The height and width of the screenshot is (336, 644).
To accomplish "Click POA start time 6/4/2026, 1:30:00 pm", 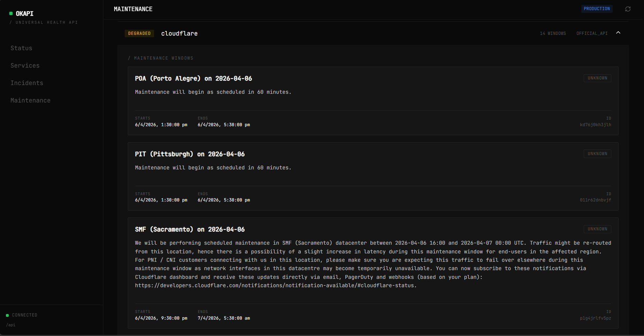I will (161, 125).
